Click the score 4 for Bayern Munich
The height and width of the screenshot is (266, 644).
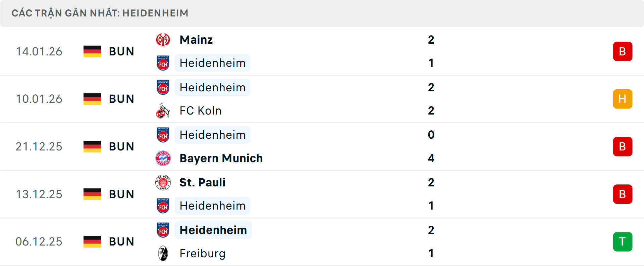431,158
